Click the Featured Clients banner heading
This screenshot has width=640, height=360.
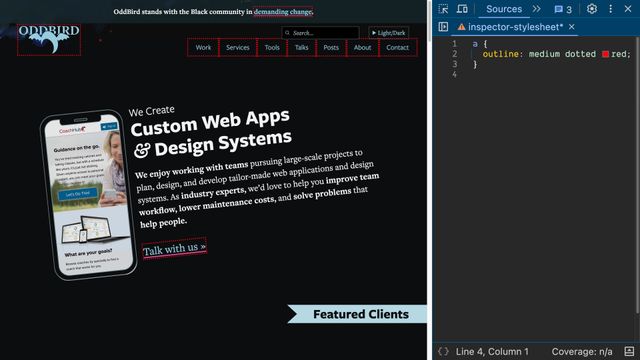tap(361, 314)
